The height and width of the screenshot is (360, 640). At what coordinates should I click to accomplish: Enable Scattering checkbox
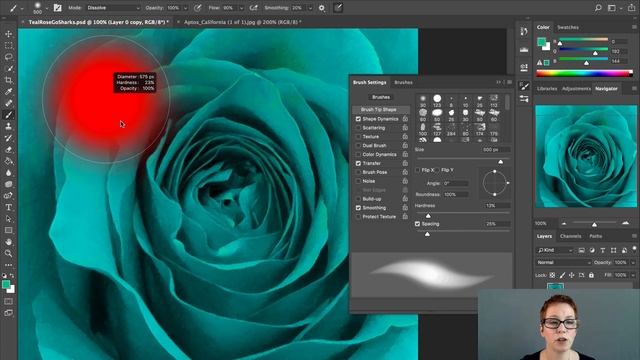pyautogui.click(x=358, y=128)
